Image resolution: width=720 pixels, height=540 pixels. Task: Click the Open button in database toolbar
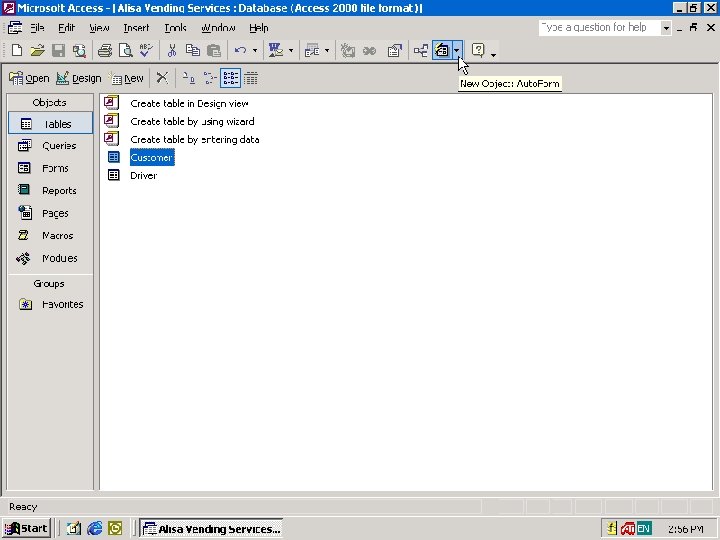29,79
